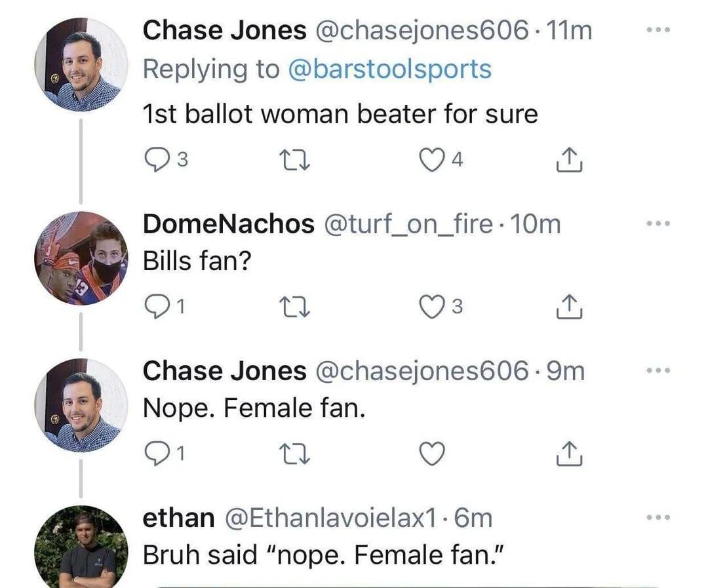Open the @barstoolsports profile link
708x588 pixels.
coord(389,69)
